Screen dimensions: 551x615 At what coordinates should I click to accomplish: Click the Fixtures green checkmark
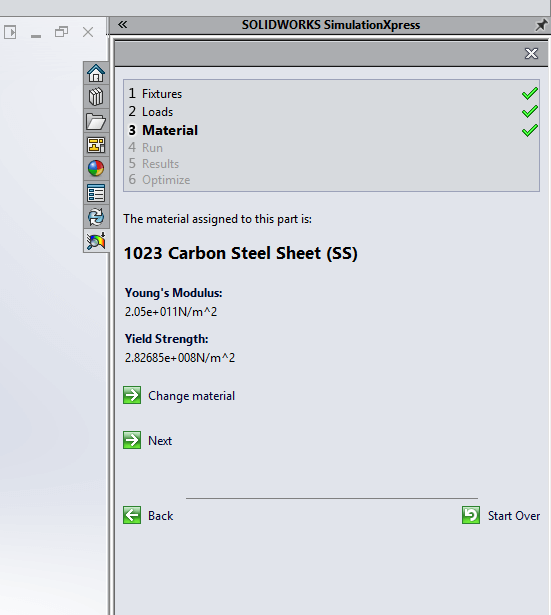point(530,93)
